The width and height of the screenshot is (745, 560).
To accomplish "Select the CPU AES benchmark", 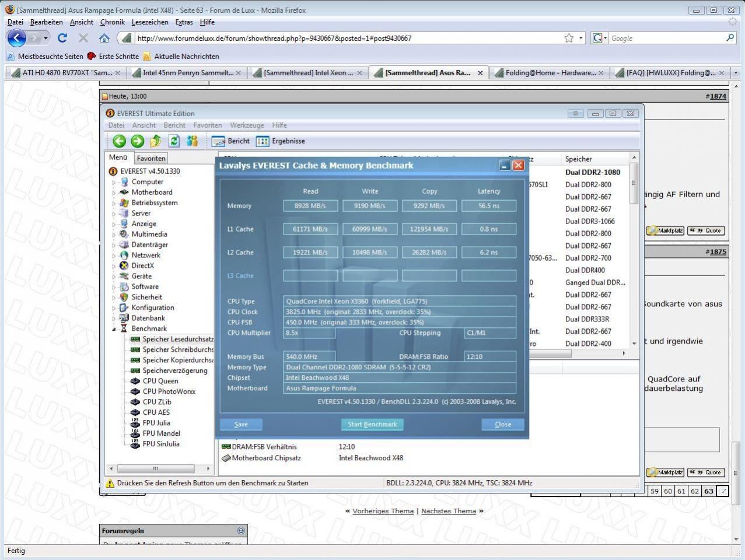I will (156, 412).
